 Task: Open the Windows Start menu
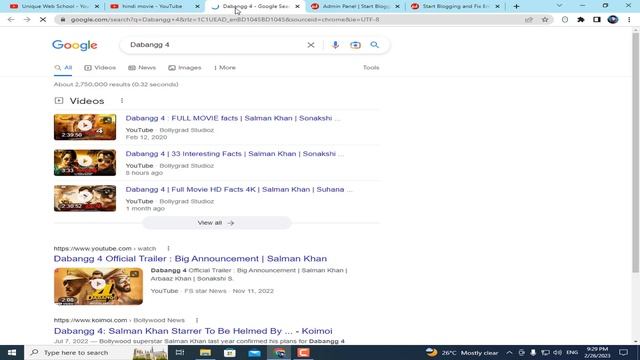pyautogui.click(x=12, y=353)
